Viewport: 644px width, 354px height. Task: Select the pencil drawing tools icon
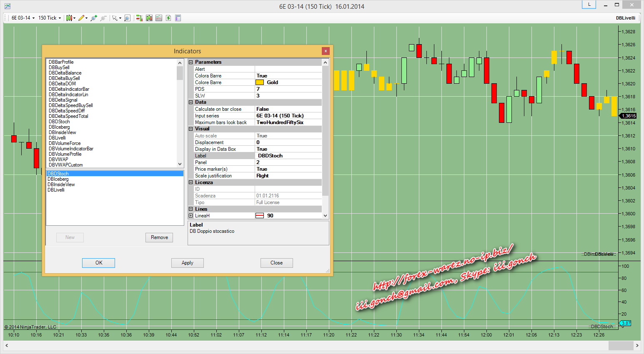pos(82,18)
